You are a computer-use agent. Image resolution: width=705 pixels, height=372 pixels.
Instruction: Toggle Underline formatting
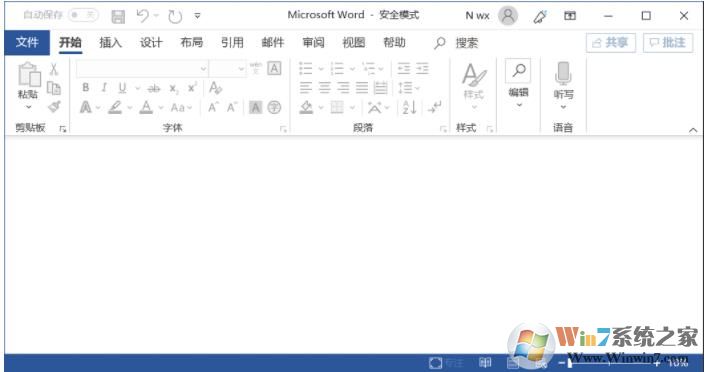pos(122,88)
